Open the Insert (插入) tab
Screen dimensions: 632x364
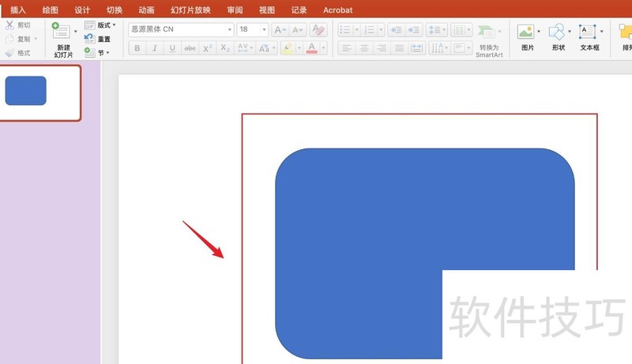click(17, 10)
